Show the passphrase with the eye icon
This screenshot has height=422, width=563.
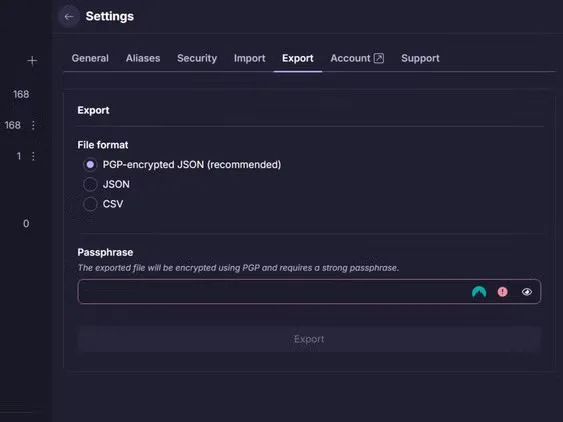(527, 292)
